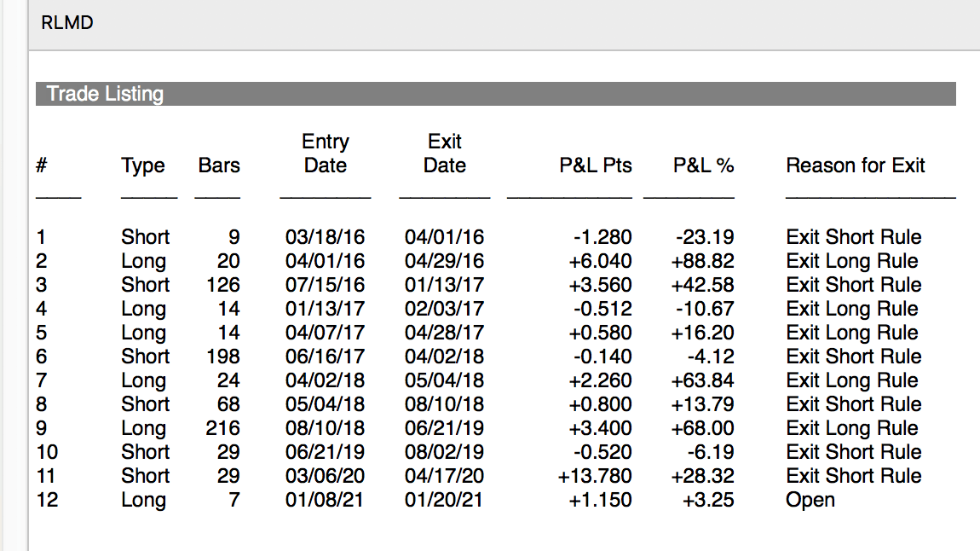Click the Type column header
Viewport: 980px width, 551px height.
(x=143, y=165)
